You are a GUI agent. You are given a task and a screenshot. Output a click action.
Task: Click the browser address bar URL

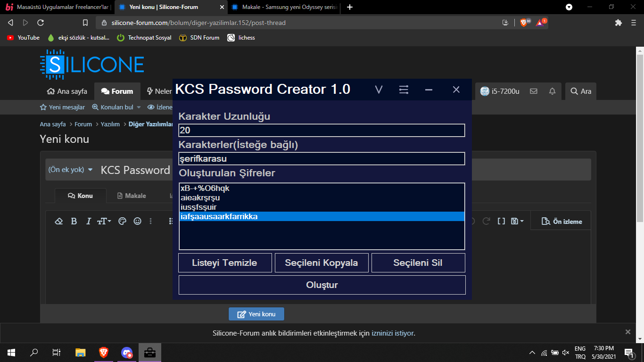pyautogui.click(x=198, y=23)
